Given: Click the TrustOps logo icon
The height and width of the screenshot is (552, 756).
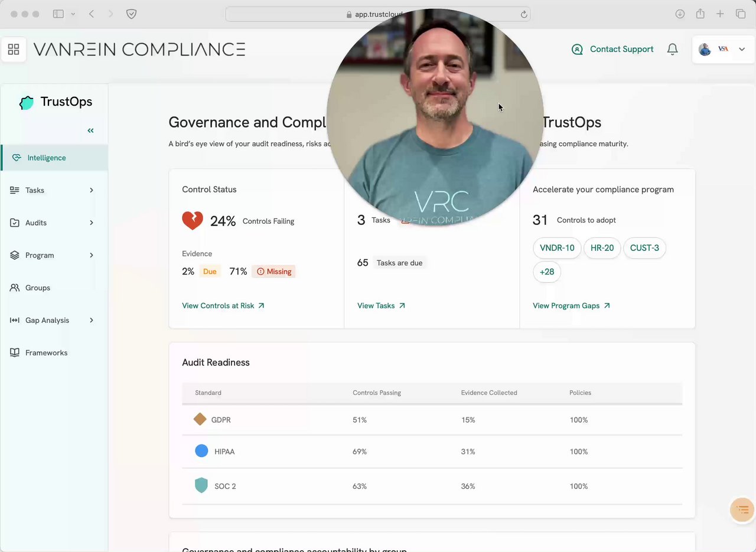Looking at the screenshot, I should 27,103.
